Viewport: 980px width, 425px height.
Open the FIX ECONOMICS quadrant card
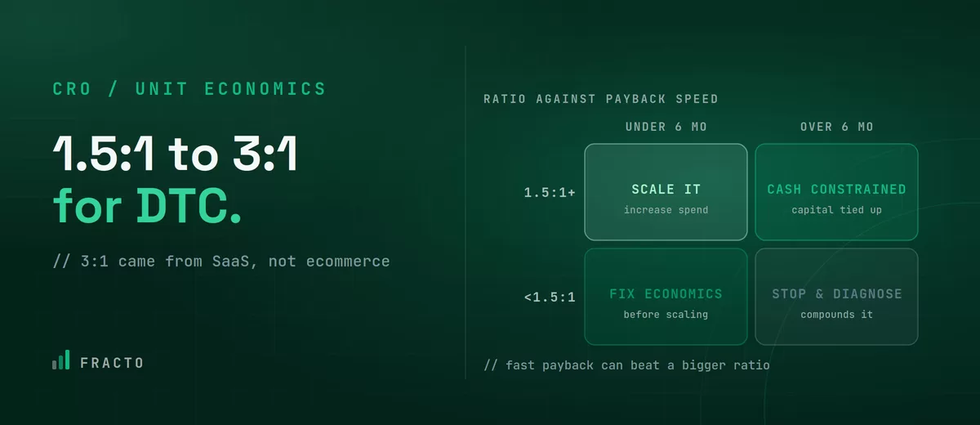[666, 297]
